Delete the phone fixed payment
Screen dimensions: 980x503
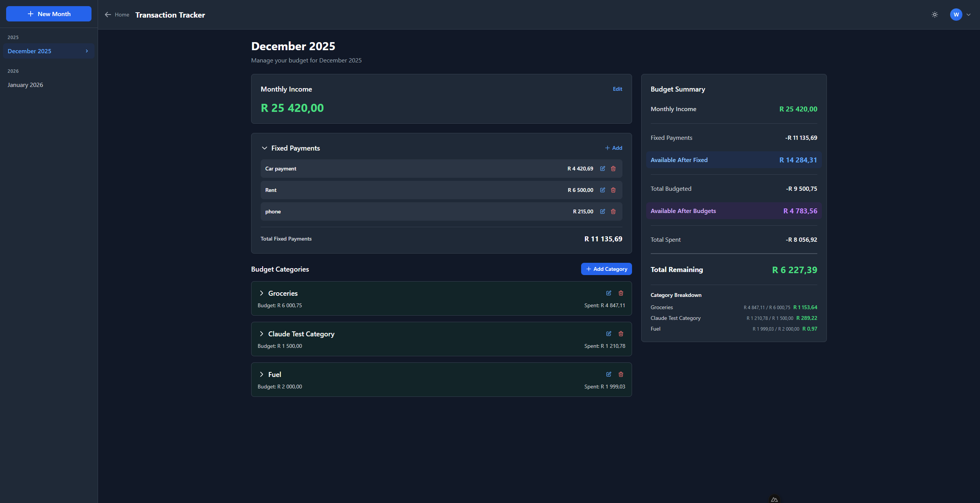point(613,211)
